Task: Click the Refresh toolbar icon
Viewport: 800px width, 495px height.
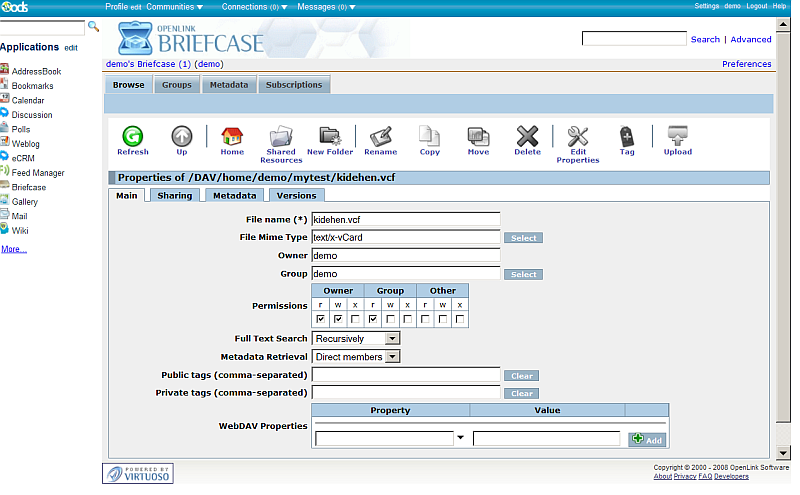Action: (x=132, y=137)
